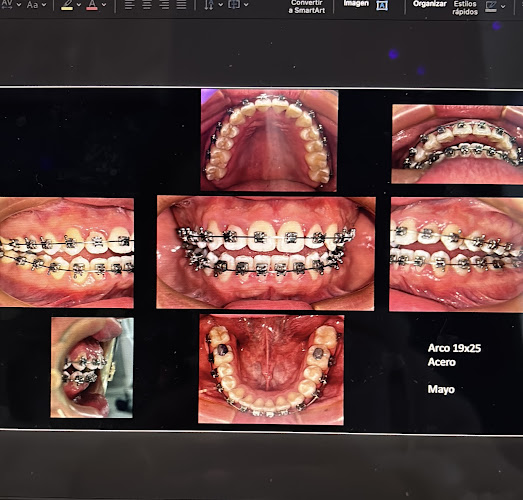523x500 pixels.
Task: Center the text alignment
Action: [x=147, y=4]
